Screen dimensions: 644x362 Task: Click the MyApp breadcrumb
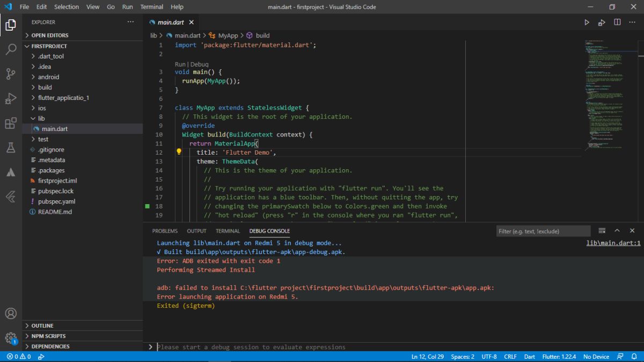tap(223, 35)
